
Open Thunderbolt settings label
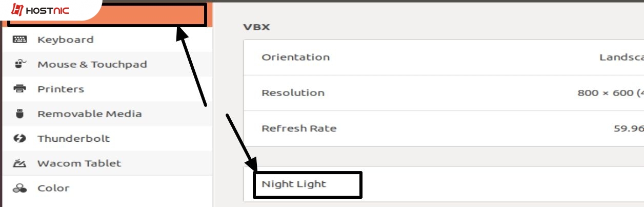[74, 139]
